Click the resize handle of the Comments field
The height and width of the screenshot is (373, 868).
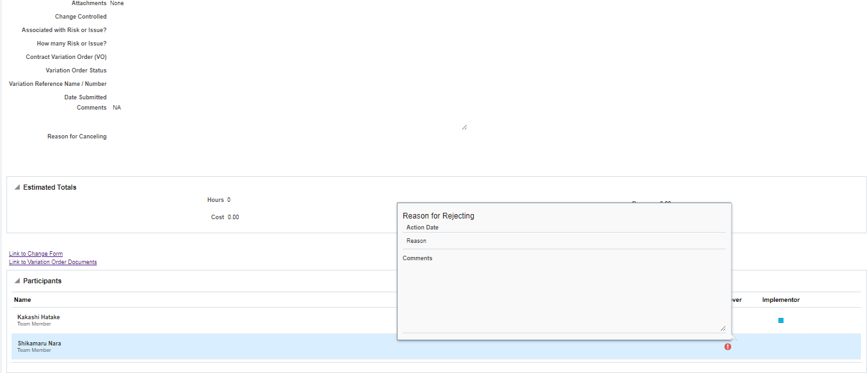point(463,126)
